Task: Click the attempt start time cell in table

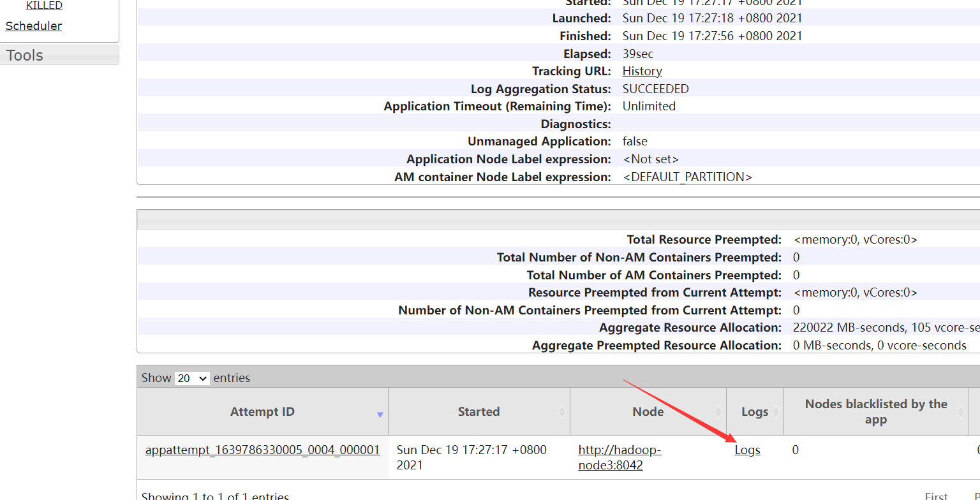Action: [x=479, y=457]
